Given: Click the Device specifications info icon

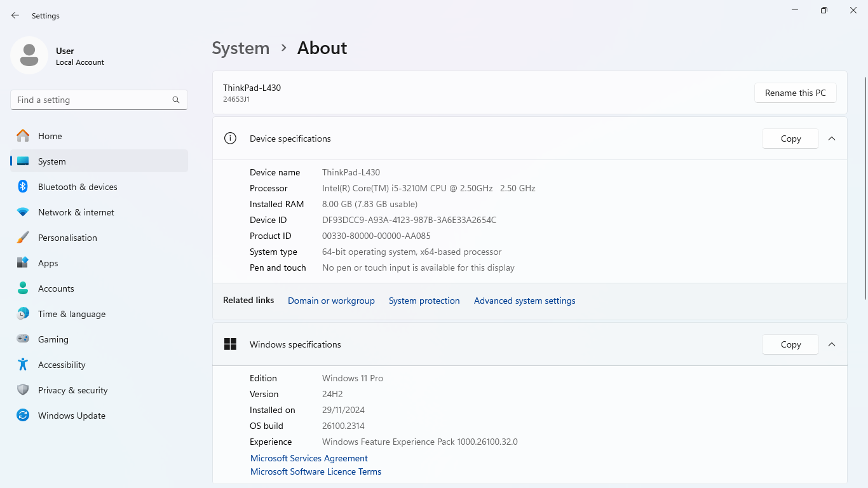Looking at the screenshot, I should tap(230, 139).
